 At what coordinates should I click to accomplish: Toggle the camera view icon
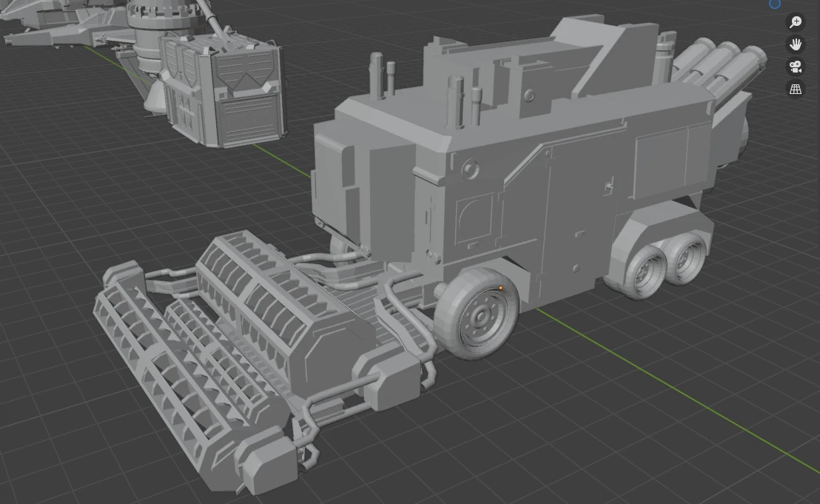796,67
